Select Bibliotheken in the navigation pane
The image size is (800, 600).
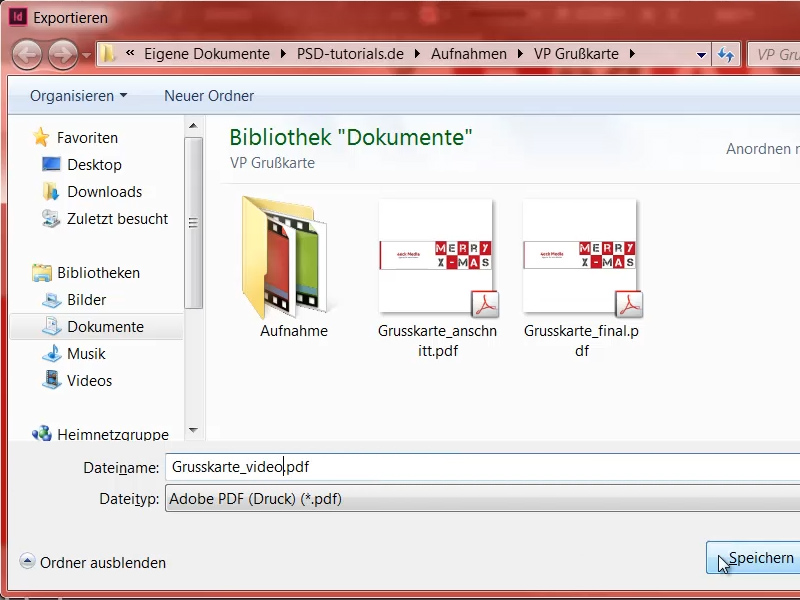[x=98, y=273]
